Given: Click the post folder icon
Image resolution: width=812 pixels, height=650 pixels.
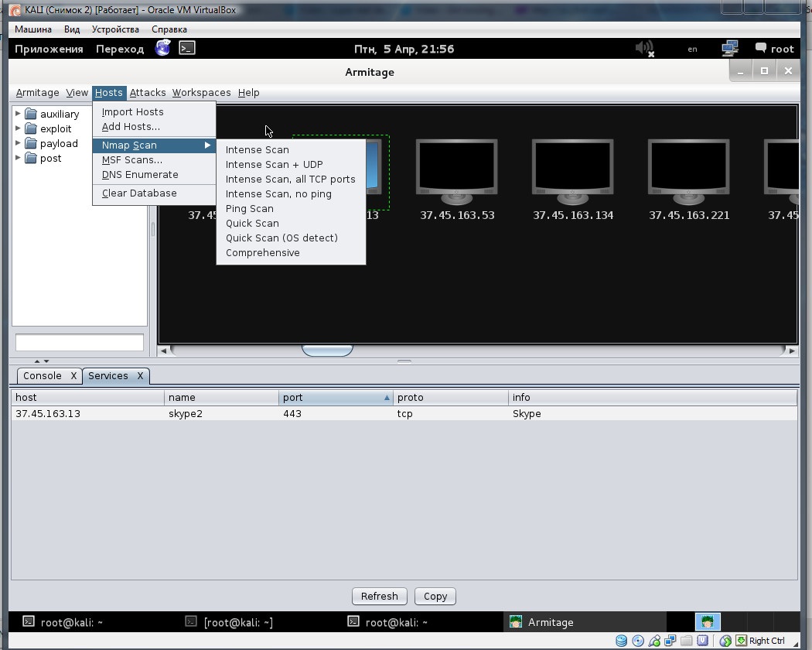Looking at the screenshot, I should click(x=31, y=158).
